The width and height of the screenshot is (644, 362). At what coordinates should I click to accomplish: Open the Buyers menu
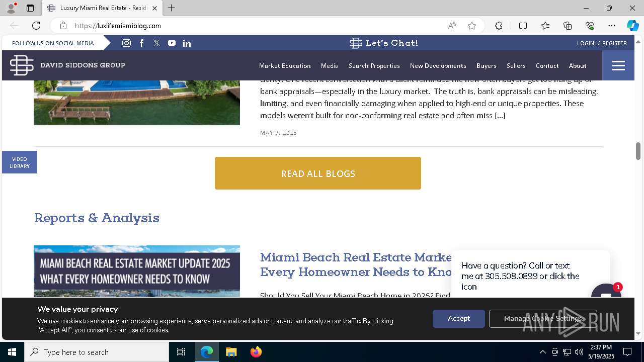[x=486, y=66]
